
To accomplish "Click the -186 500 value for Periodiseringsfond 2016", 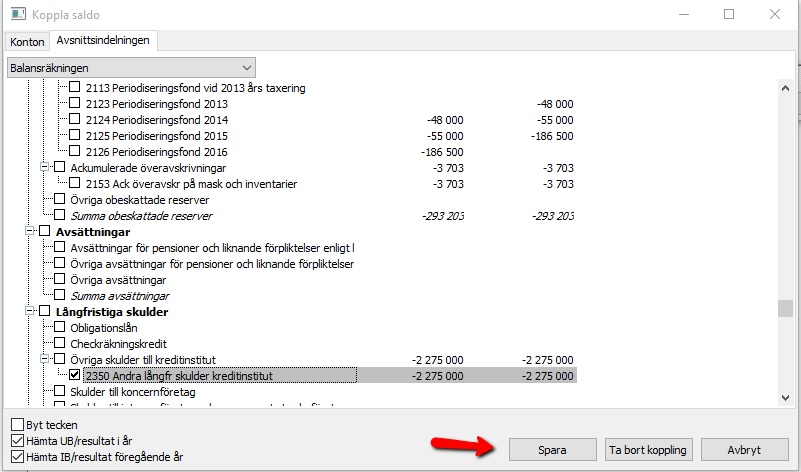I will coord(442,152).
